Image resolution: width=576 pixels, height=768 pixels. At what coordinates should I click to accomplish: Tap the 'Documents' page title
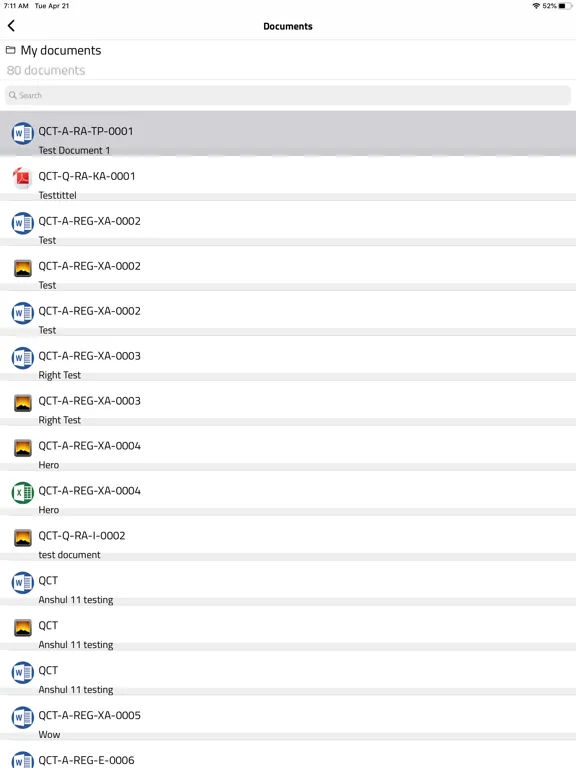click(x=288, y=26)
